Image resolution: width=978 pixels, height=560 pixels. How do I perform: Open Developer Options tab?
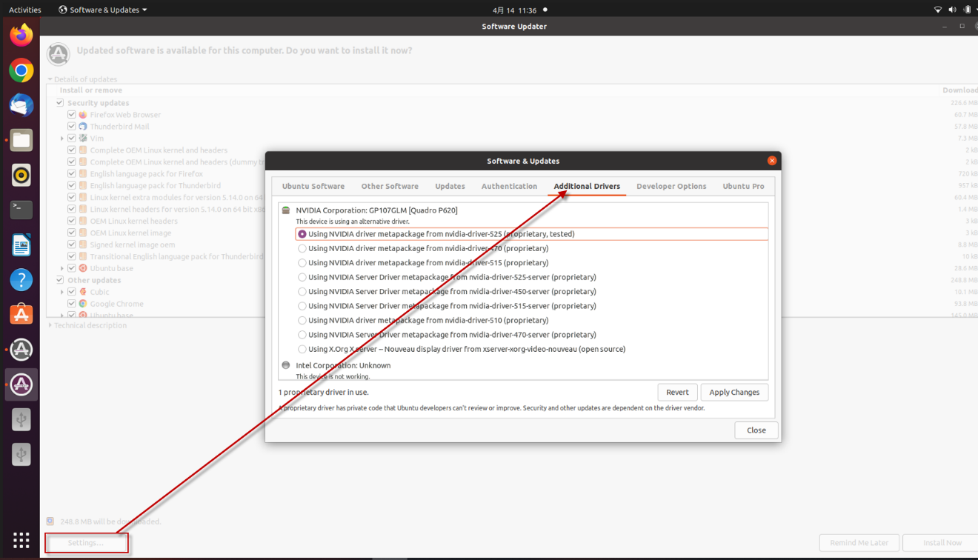[x=671, y=187]
